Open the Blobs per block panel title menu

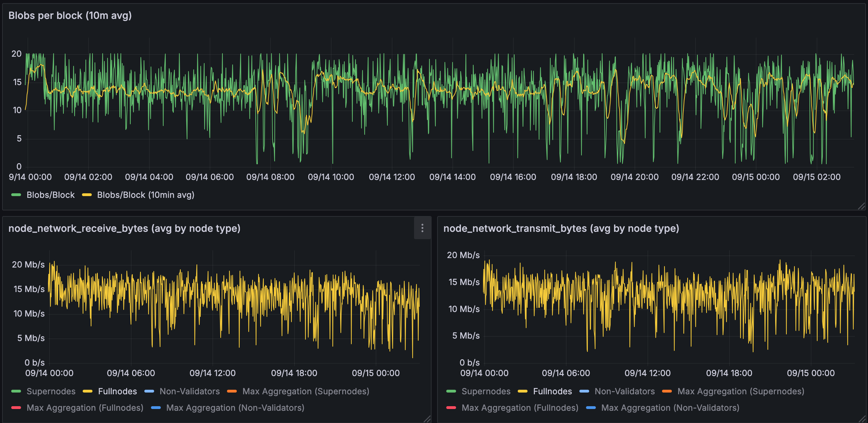tap(70, 15)
